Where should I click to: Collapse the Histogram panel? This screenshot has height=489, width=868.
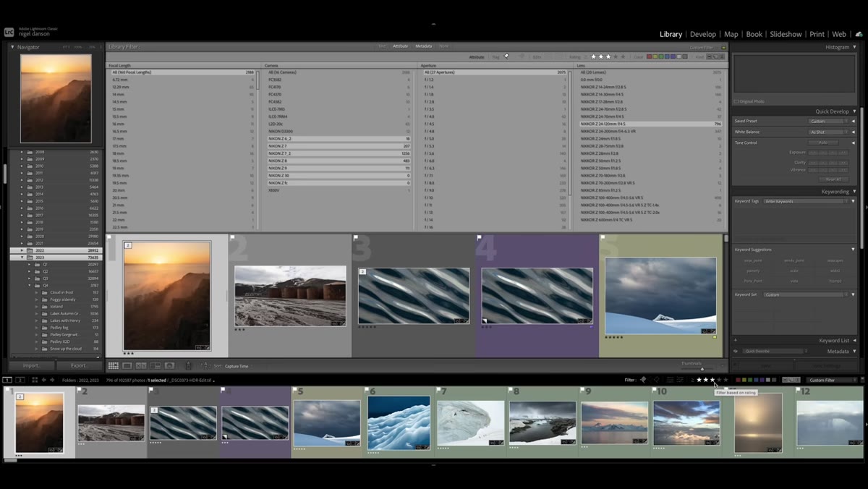854,47
